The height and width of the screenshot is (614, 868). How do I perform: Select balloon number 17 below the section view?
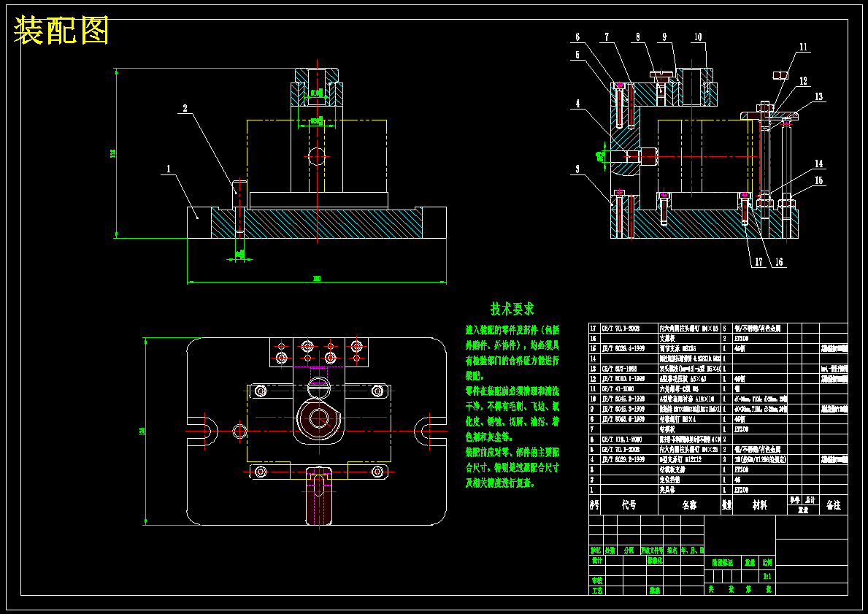[x=758, y=262]
